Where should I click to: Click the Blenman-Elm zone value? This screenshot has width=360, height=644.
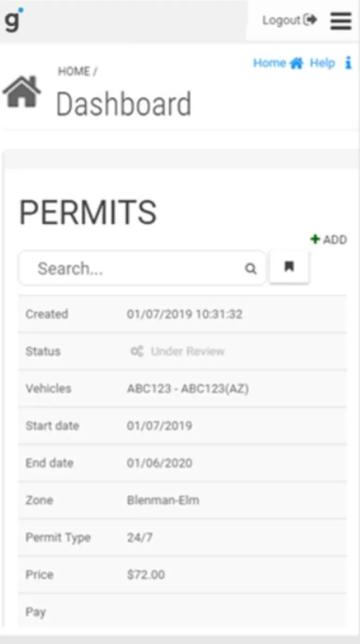[x=163, y=500]
